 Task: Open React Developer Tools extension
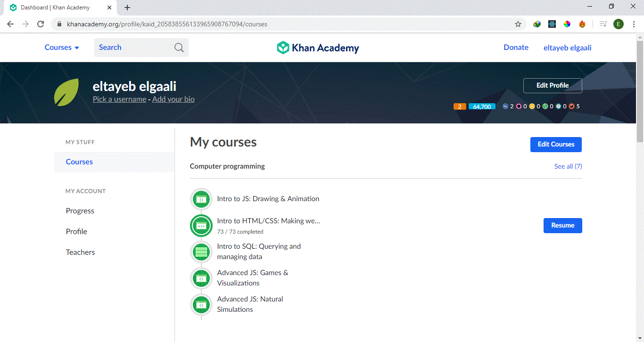552,24
